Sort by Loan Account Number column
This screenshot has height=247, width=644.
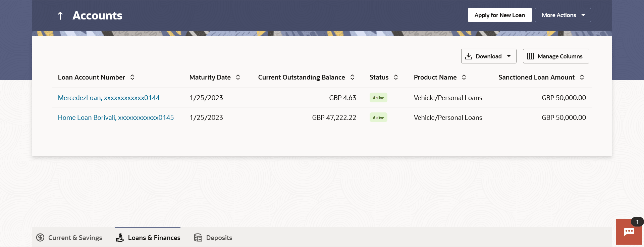(132, 77)
